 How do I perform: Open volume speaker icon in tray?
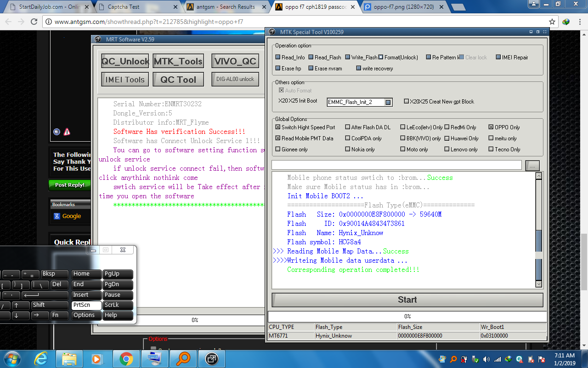[486, 359]
